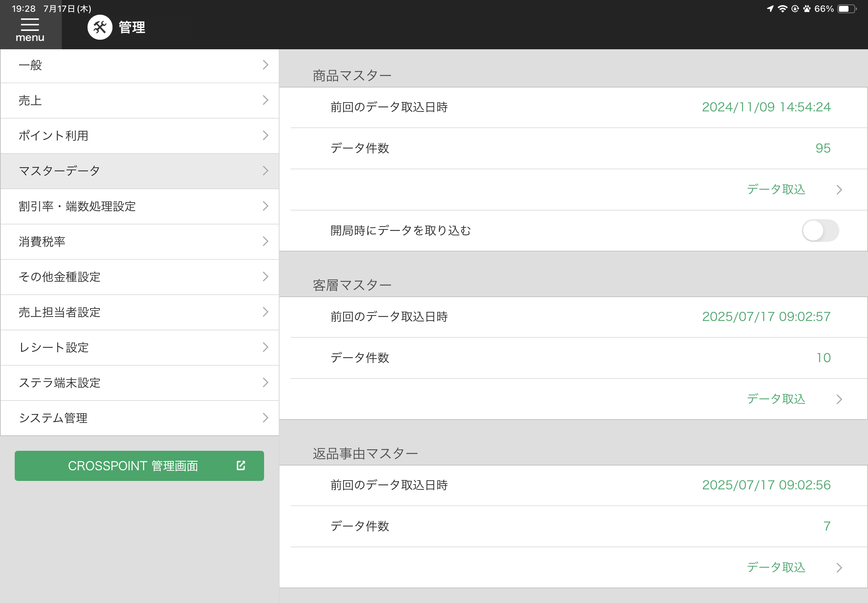This screenshot has height=603, width=868.
Task: Expand the 一般 row chevron
Action: (x=265, y=65)
